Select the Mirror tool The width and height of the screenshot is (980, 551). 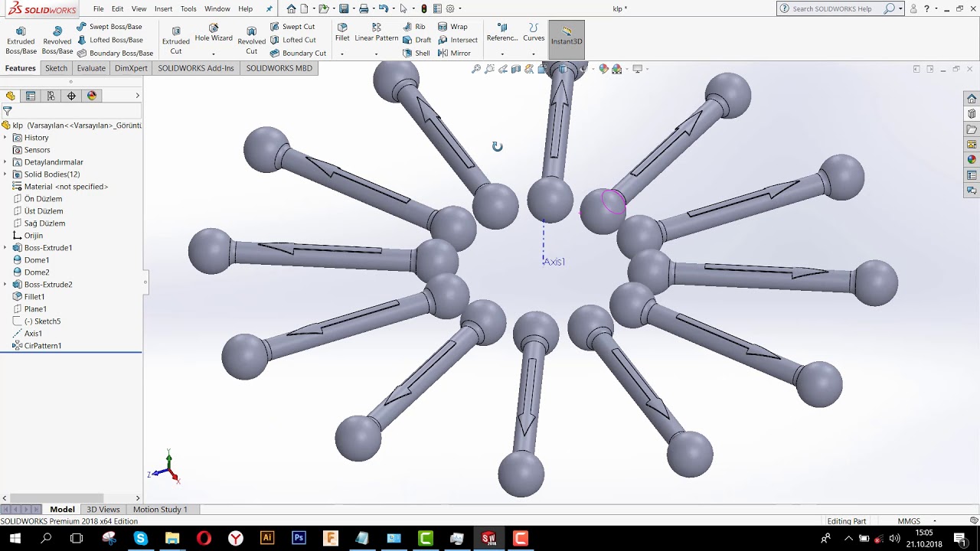(x=454, y=53)
